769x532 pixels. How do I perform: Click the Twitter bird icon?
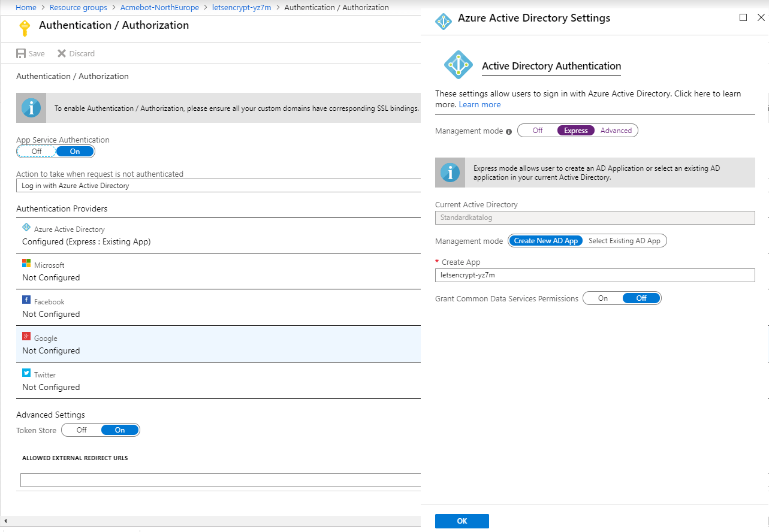click(x=26, y=373)
